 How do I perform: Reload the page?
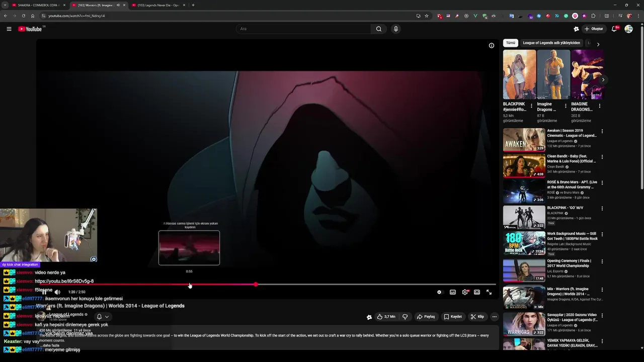pos(23,16)
